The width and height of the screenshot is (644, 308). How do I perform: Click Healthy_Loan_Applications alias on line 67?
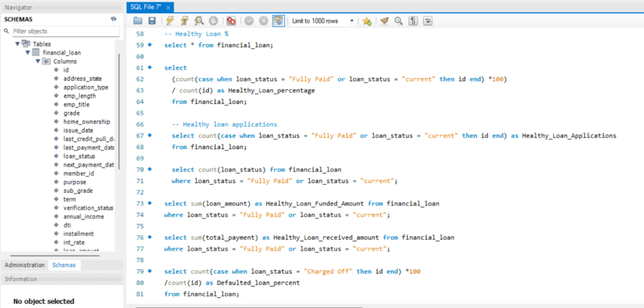click(x=569, y=136)
